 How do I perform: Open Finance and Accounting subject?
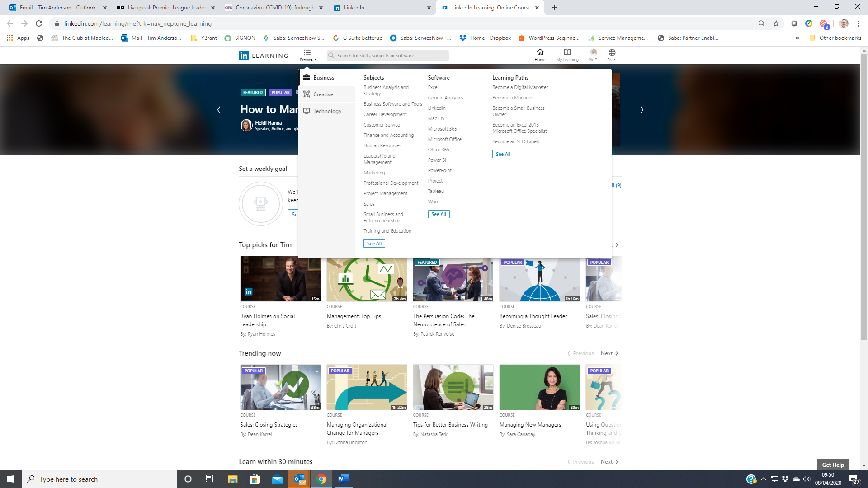click(388, 135)
